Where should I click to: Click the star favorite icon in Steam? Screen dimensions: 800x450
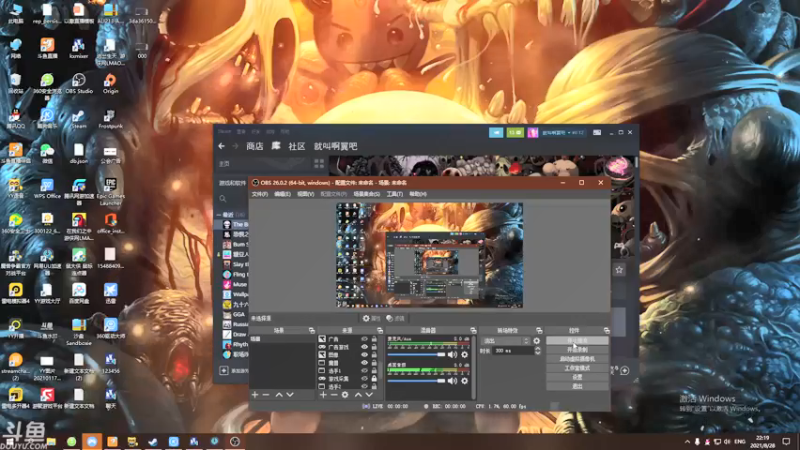click(x=619, y=270)
